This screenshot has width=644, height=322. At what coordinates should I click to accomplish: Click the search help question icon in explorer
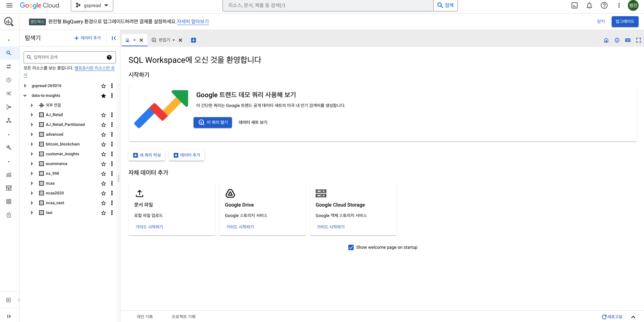click(109, 57)
